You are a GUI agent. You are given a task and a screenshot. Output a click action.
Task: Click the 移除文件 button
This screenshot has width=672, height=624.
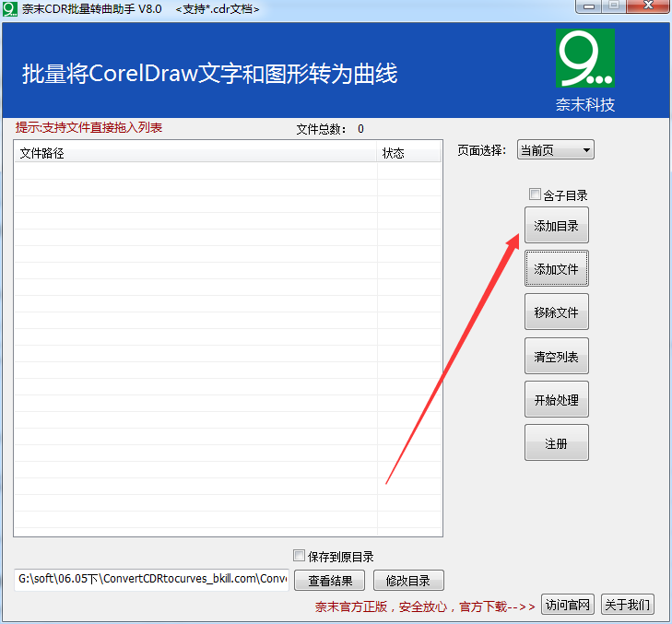coord(556,312)
